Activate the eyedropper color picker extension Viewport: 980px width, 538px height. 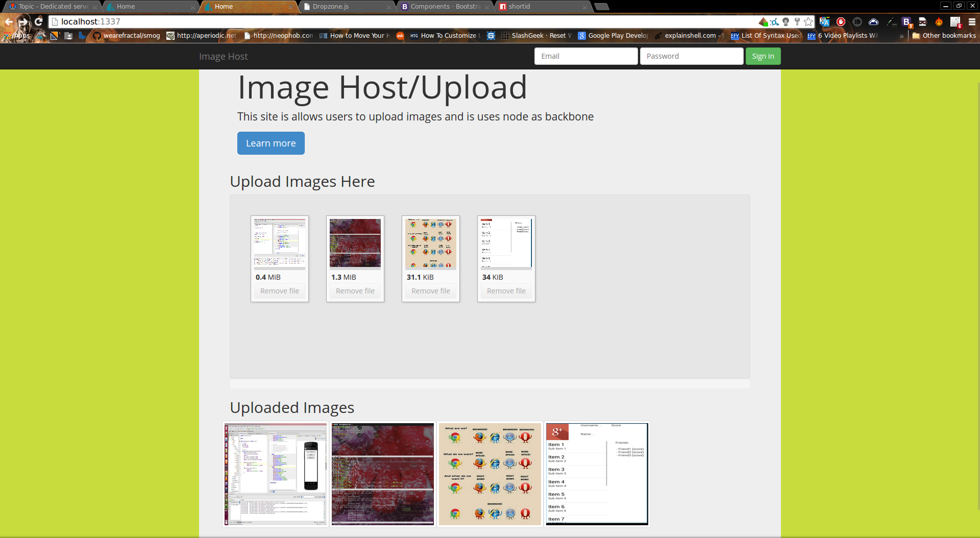coord(891,21)
